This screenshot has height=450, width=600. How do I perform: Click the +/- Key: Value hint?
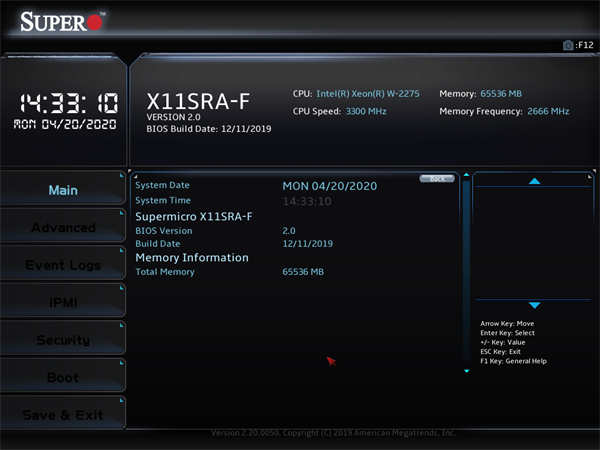[503, 342]
